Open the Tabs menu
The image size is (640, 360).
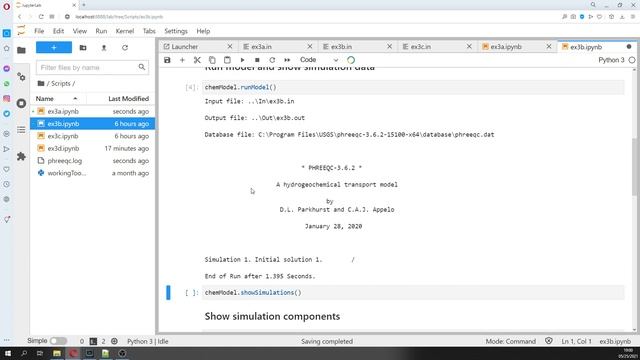pyautogui.click(x=149, y=31)
